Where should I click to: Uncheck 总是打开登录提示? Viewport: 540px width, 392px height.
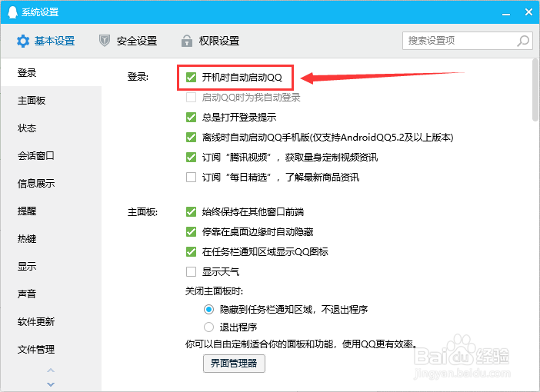(x=191, y=118)
